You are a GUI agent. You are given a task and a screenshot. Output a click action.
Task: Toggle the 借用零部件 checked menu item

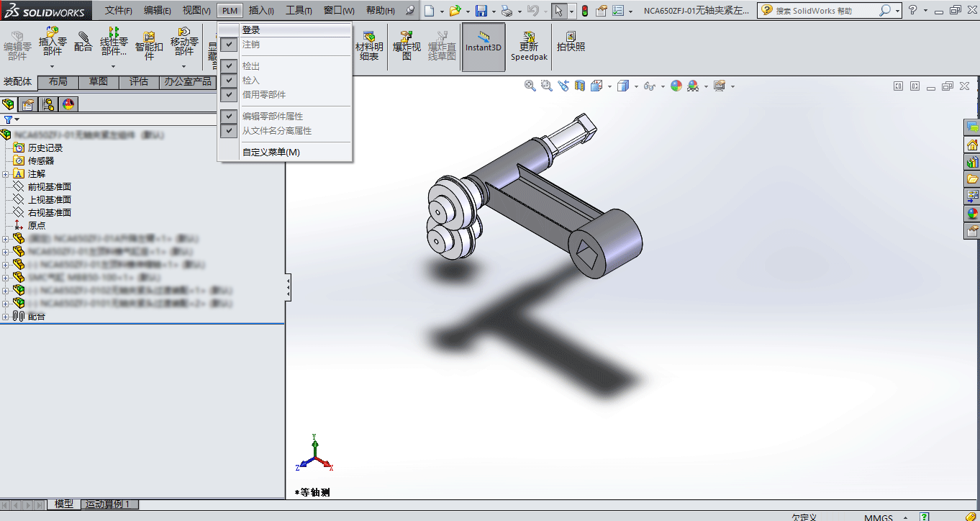point(229,95)
